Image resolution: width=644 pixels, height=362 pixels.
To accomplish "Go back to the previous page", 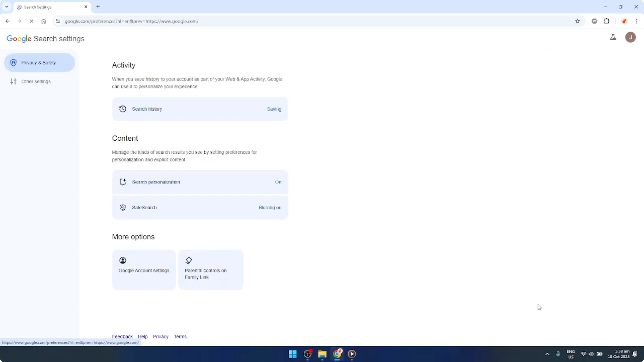I will coord(8,21).
